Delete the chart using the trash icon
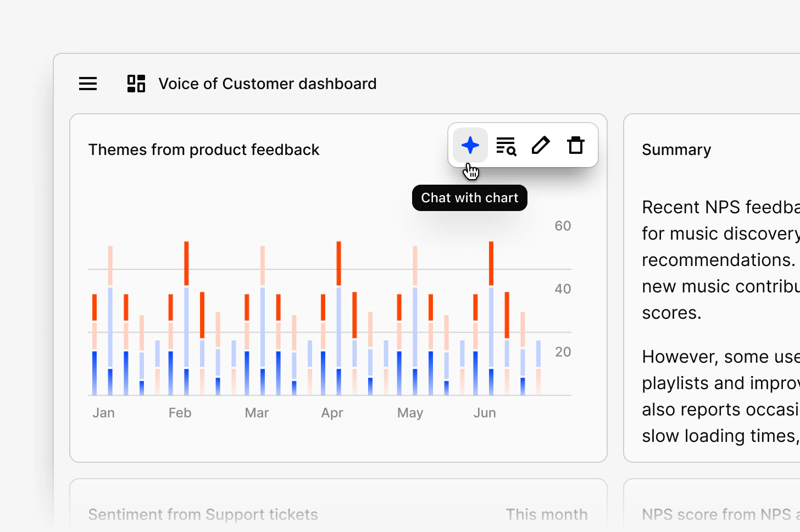The width and height of the screenshot is (800, 532). 575,145
